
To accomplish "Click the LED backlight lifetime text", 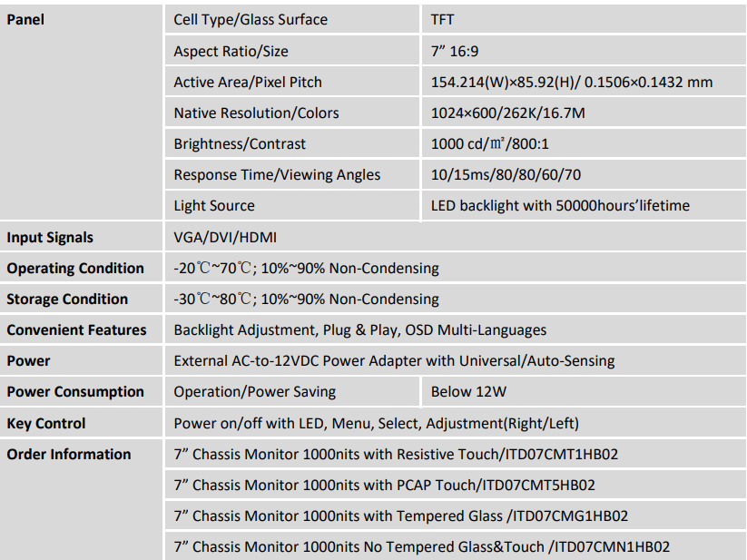I will click(x=560, y=205).
